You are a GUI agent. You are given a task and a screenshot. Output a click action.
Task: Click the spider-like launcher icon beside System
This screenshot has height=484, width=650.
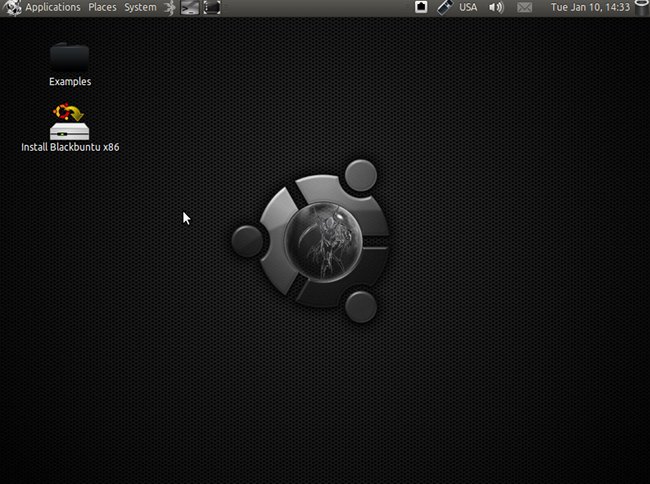[x=169, y=7]
